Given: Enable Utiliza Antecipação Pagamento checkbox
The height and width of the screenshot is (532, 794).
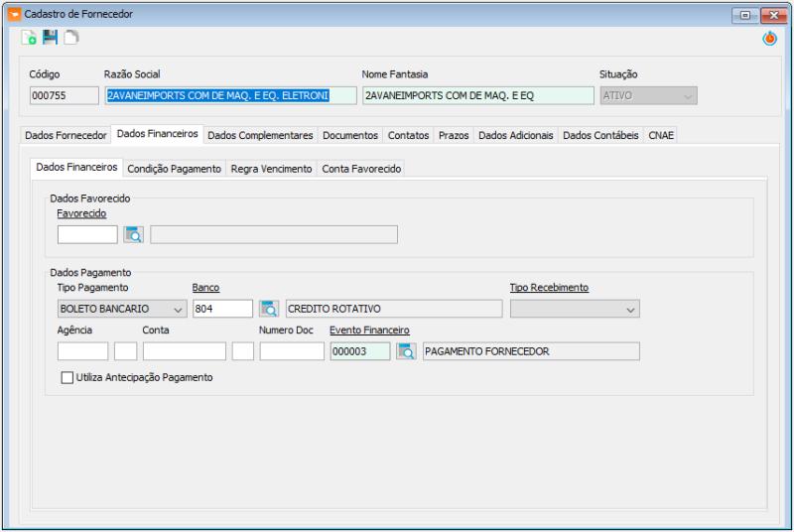Looking at the screenshot, I should pyautogui.click(x=66, y=377).
